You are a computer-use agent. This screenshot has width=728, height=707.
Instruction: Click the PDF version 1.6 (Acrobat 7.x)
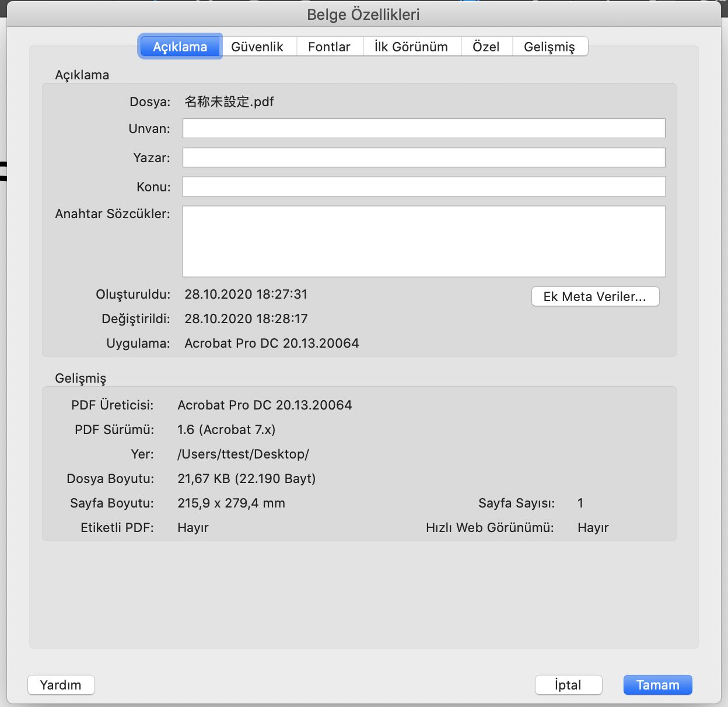[x=226, y=429]
